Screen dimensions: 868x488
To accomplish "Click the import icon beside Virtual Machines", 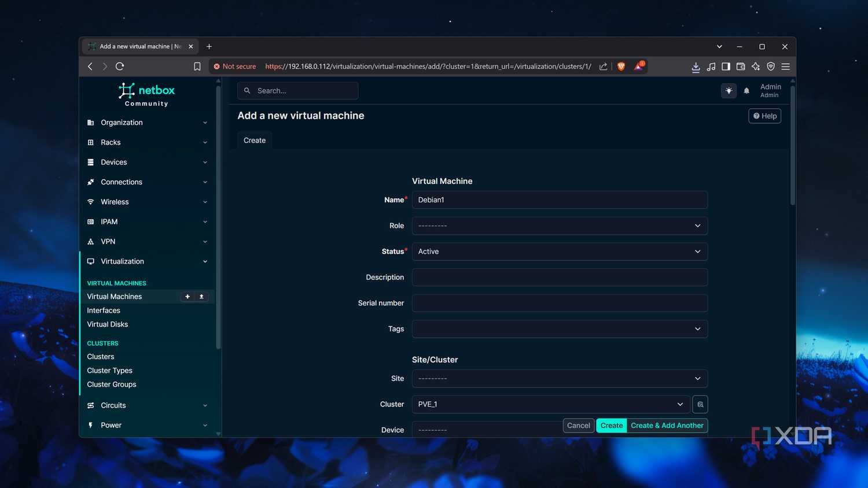I will point(201,296).
